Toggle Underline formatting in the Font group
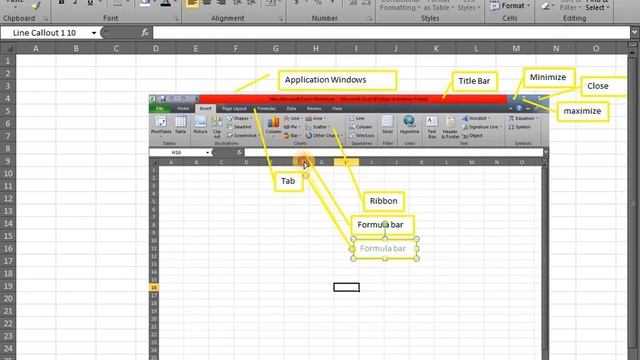640x360 pixels. point(90,3)
